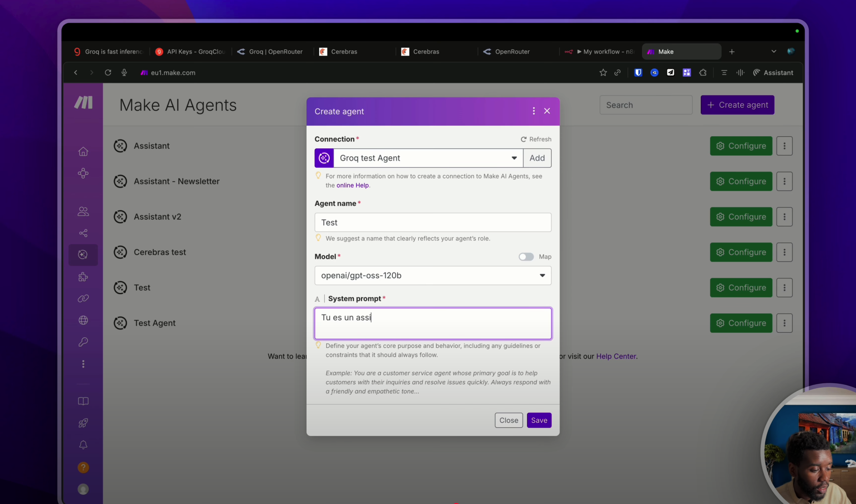
Task: Click the microphone icon in address bar
Action: (x=124, y=73)
